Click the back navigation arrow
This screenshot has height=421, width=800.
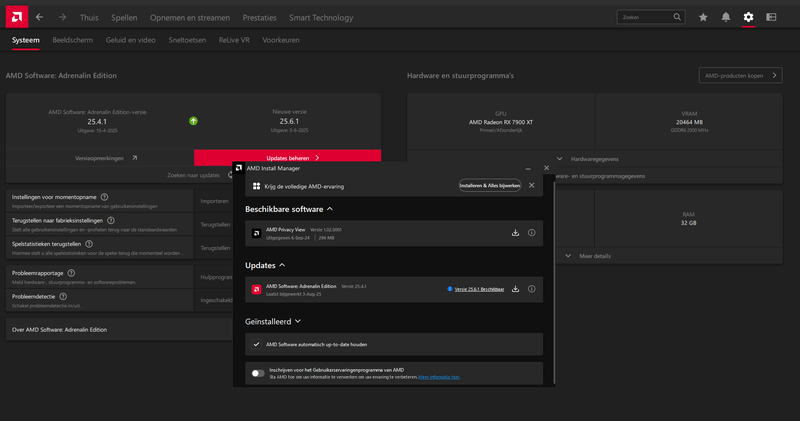click(39, 17)
